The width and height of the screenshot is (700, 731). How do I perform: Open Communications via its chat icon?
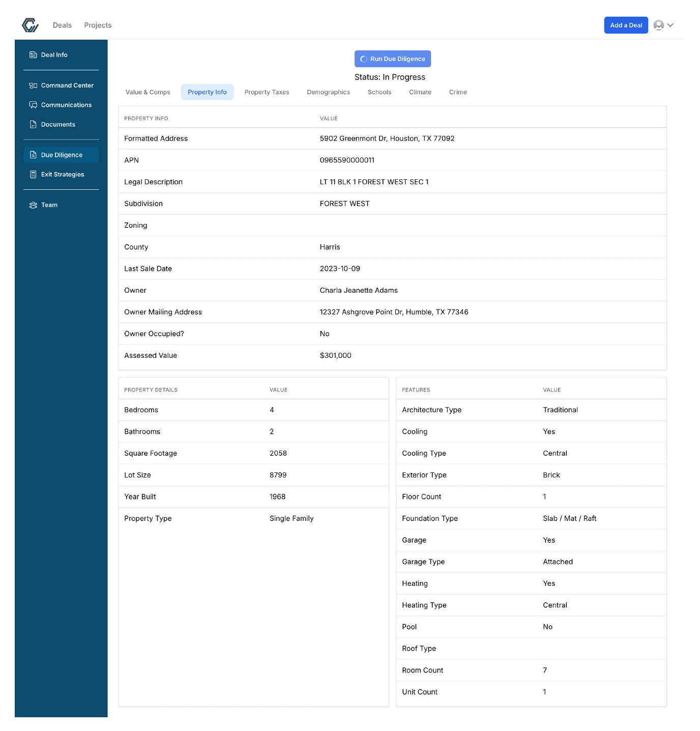coord(33,105)
